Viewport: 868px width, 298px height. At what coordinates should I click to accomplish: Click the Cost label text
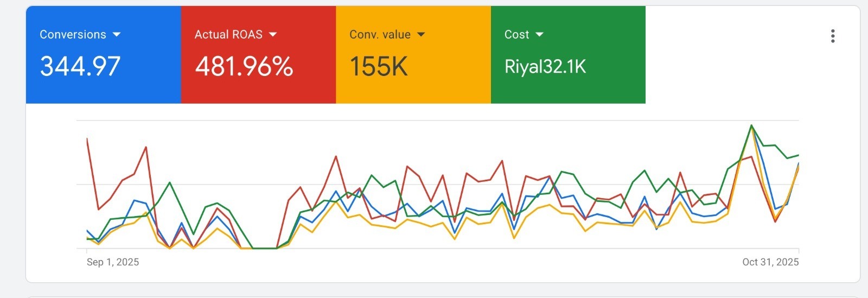(516, 34)
